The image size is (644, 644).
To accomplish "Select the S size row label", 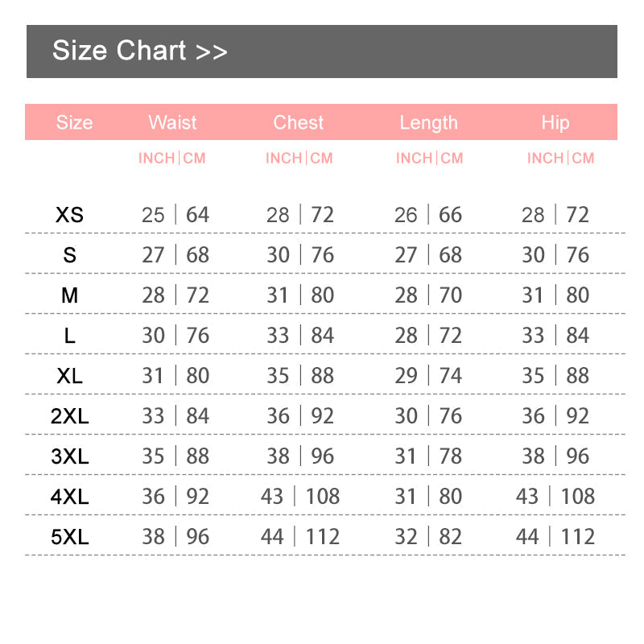I will [70, 255].
